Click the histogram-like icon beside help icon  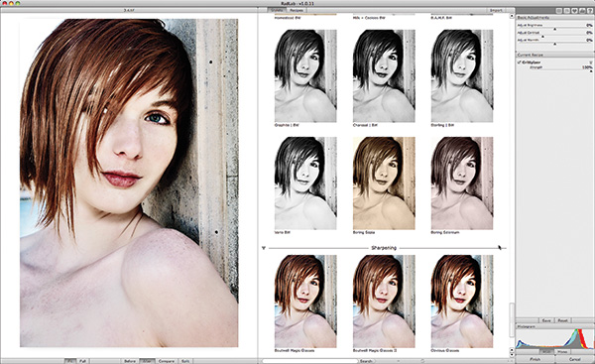(x=582, y=11)
